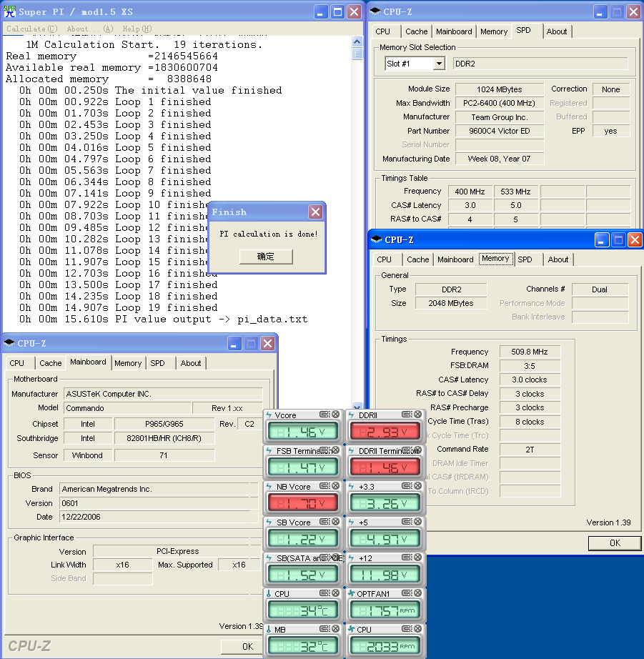
Task: Open the Calculate menu in Super PI
Action: click(x=31, y=29)
